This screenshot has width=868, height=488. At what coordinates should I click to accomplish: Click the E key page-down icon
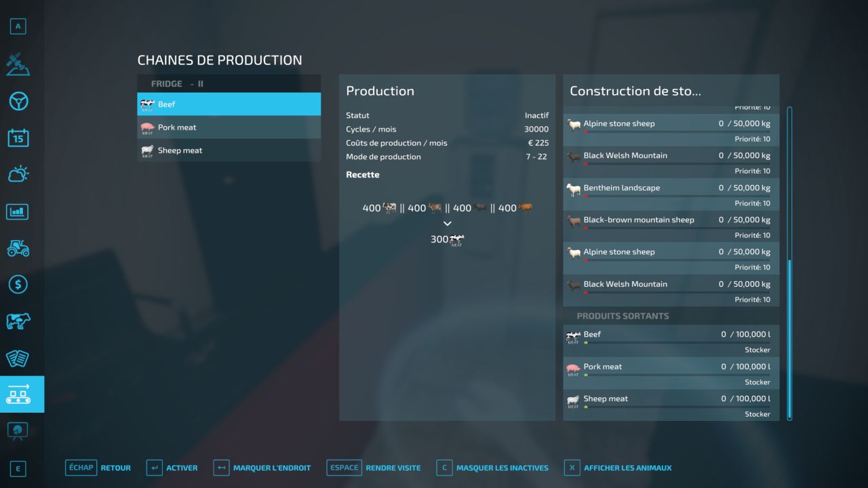pos(18,468)
